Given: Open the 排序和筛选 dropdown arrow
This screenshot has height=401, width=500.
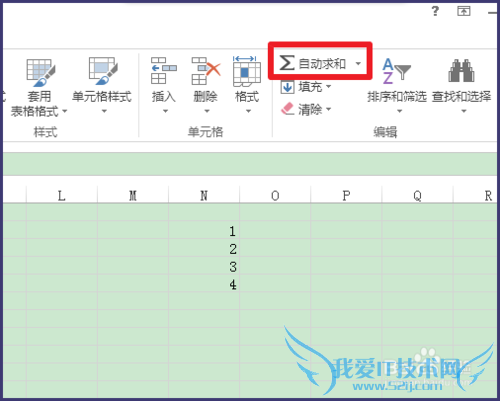Looking at the screenshot, I should [x=399, y=111].
